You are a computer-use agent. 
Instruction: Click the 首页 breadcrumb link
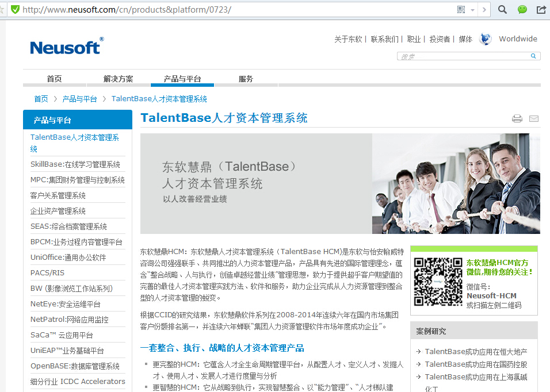coord(41,99)
